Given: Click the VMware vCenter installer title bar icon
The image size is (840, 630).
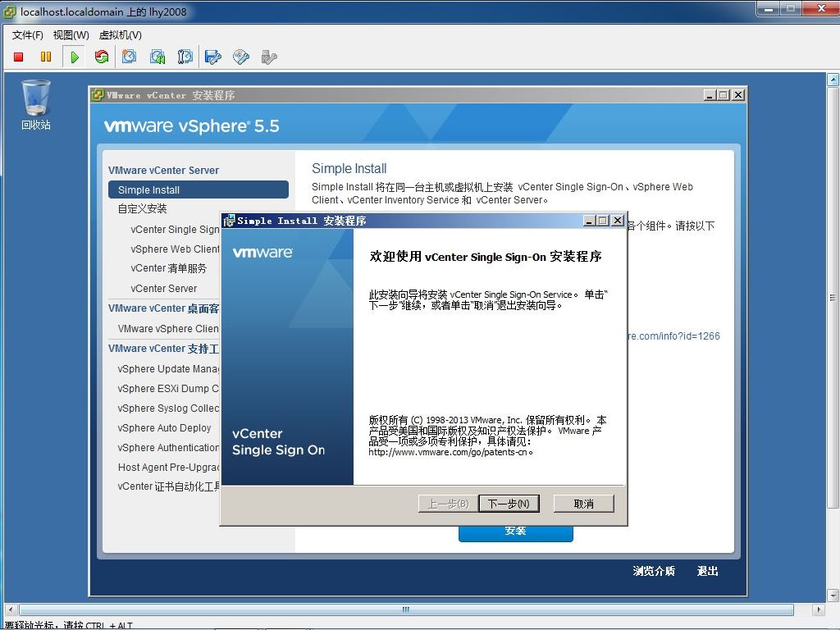Looking at the screenshot, I should pos(98,95).
